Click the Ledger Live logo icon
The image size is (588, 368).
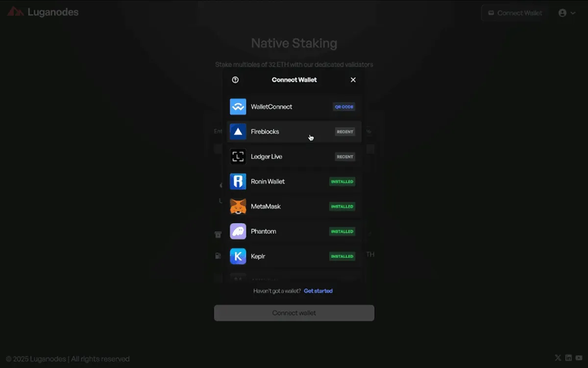tap(238, 157)
